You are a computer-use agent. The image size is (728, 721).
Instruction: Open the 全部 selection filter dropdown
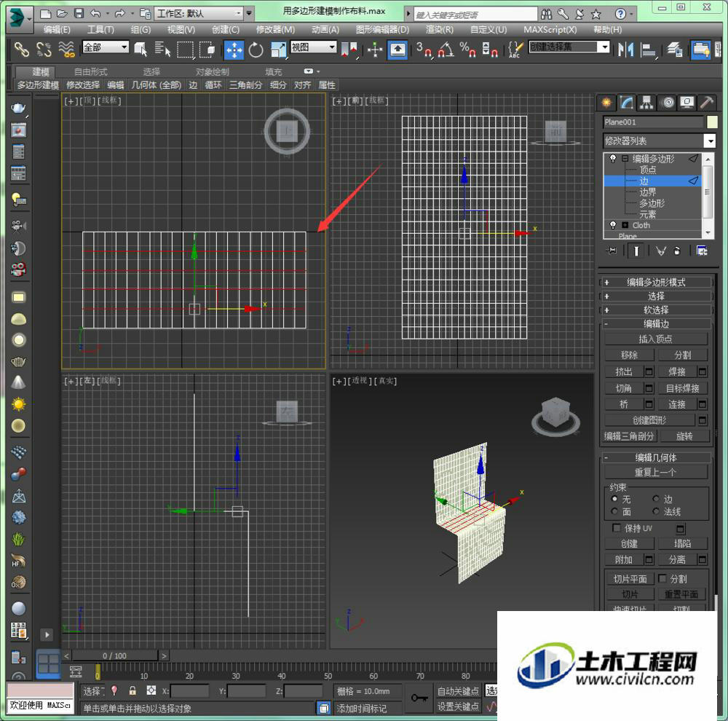coord(106,47)
